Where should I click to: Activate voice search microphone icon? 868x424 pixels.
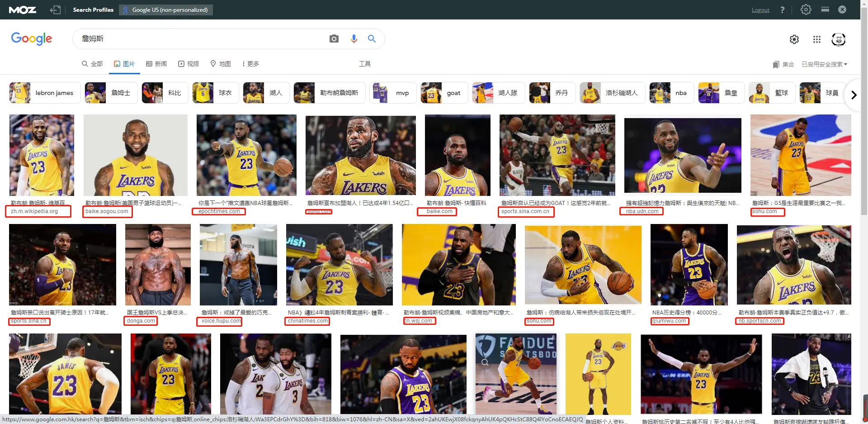point(354,39)
